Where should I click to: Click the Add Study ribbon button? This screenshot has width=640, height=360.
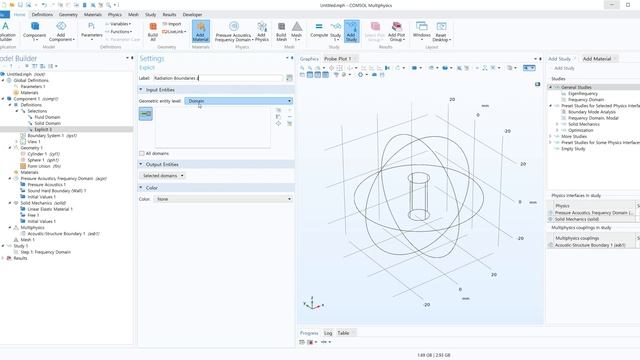click(x=351, y=31)
